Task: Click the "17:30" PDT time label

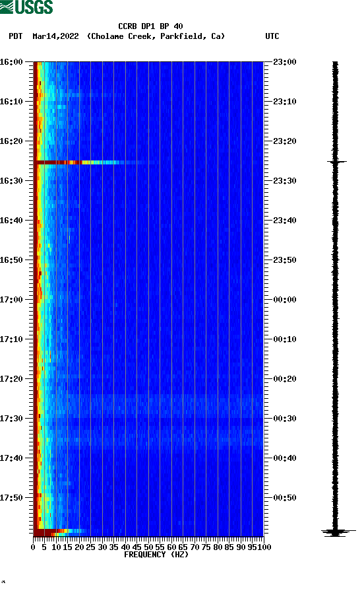Action: pyautogui.click(x=11, y=419)
